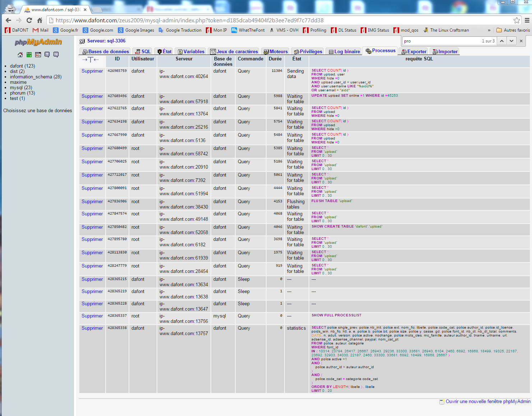
Task: Expand the hidden bookmarks chevron
Action: click(x=489, y=30)
